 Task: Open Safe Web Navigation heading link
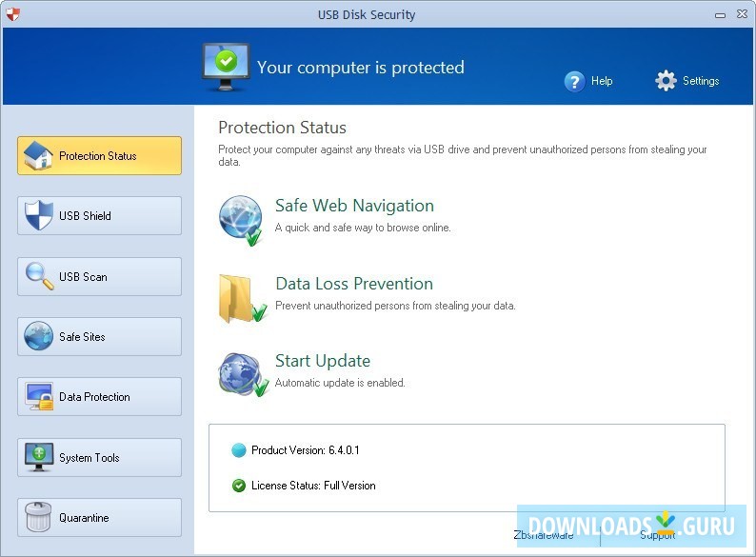354,206
